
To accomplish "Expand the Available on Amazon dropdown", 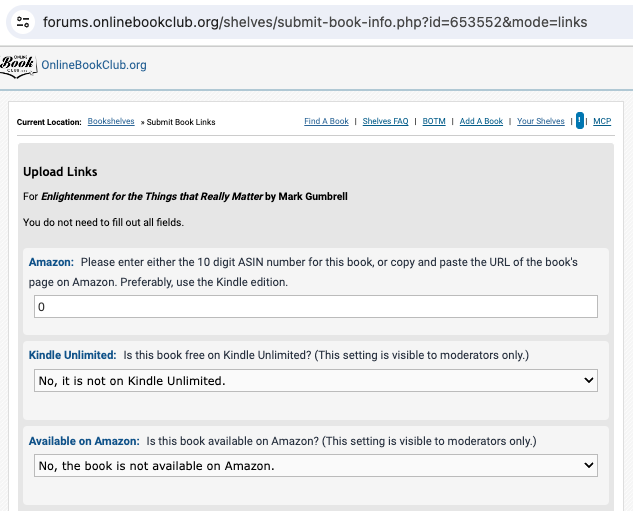I will (316, 465).
